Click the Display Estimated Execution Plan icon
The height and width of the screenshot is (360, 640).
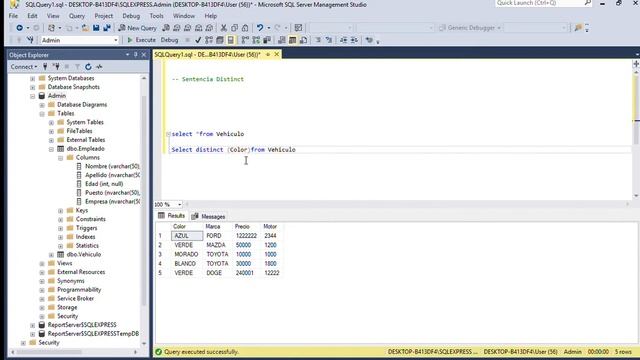[209, 40]
